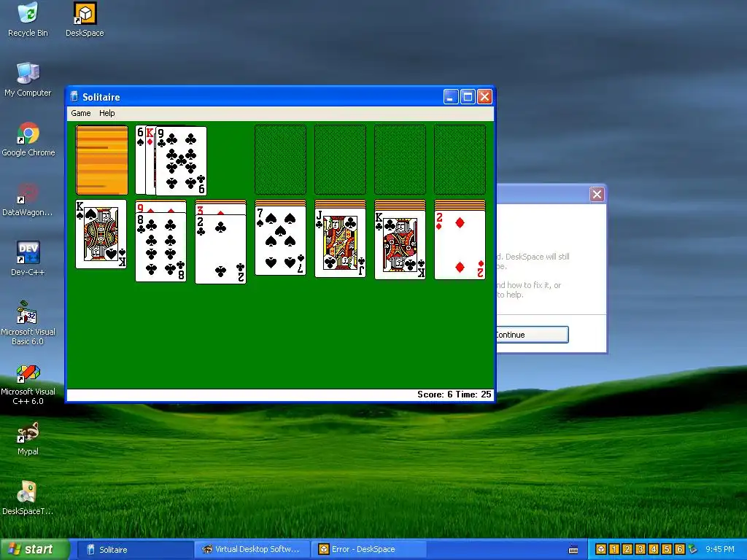The width and height of the screenshot is (747, 560).
Task: Select the jack of clubs card
Action: (x=340, y=242)
